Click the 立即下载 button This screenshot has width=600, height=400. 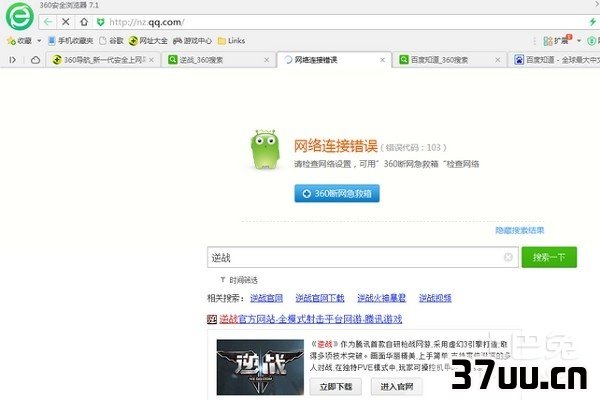[336, 387]
